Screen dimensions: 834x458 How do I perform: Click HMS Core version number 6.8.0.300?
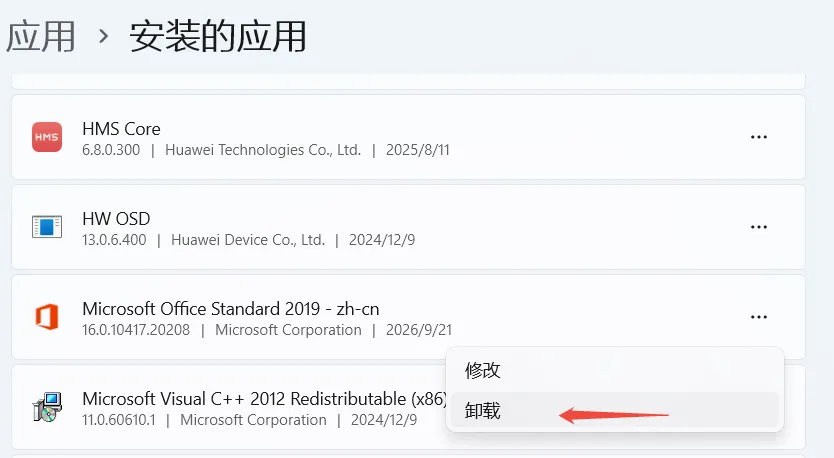coord(111,150)
